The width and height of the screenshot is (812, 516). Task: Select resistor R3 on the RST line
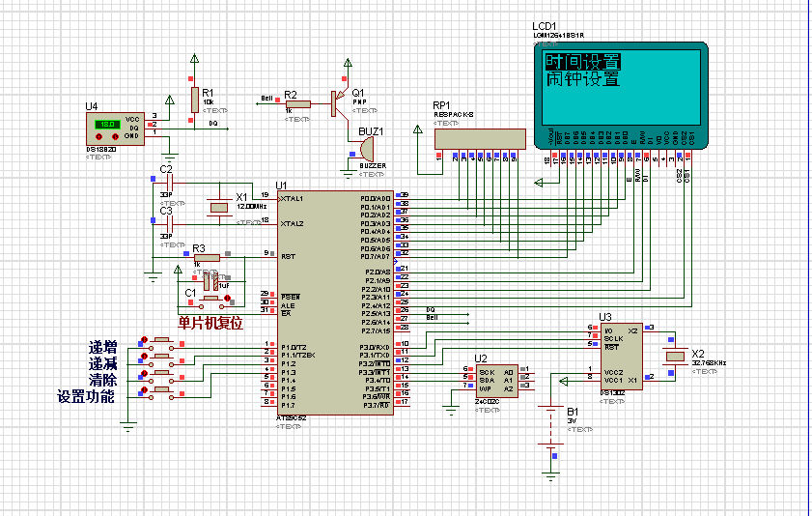click(x=208, y=257)
